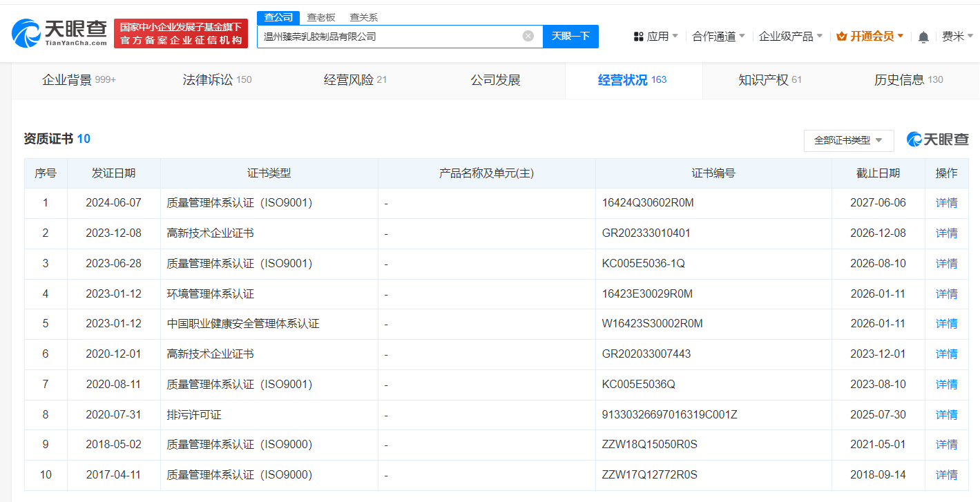Switch to the 经营风险 tab
The height and width of the screenshot is (502, 980).
(x=355, y=80)
